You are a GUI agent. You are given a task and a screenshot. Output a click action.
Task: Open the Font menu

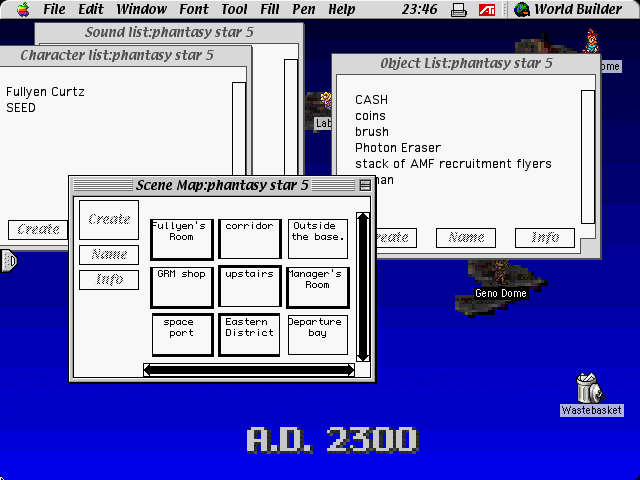194,9
